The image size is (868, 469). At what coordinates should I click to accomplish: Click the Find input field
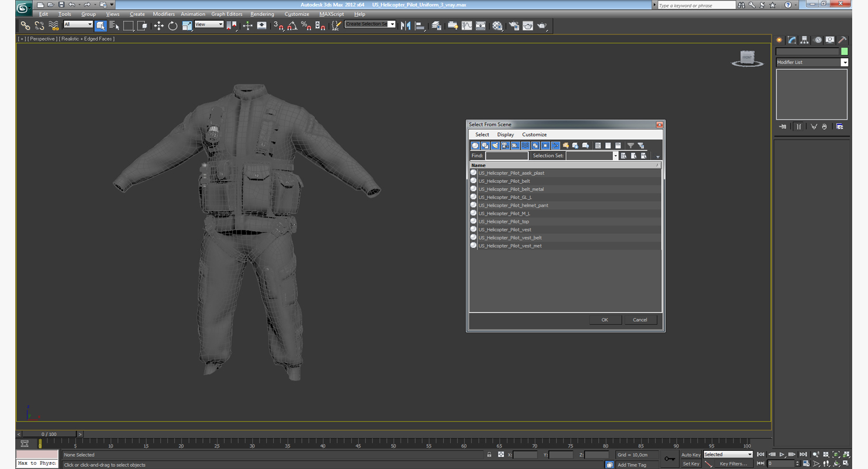507,156
